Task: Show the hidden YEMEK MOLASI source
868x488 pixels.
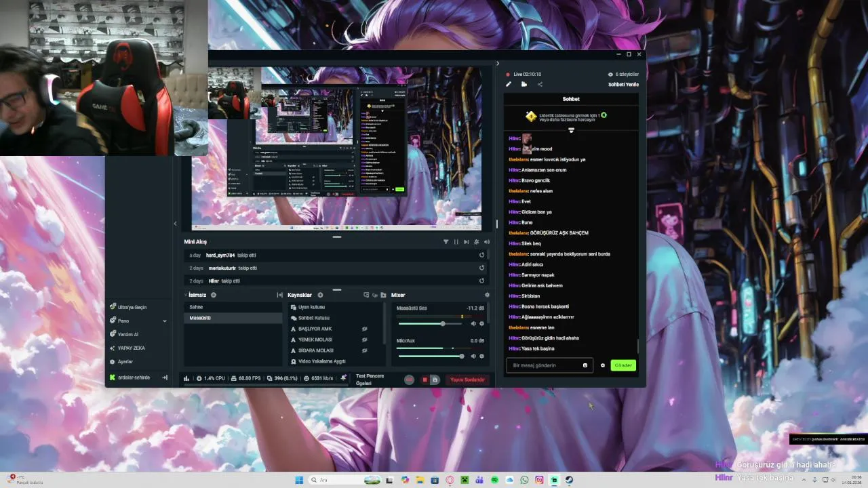Action: tap(365, 340)
